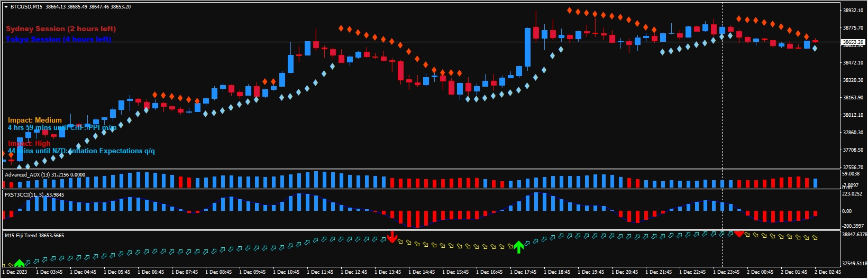Click the 37549.5118 Fiji Trend scale value
Screen dimensions: 868x279
(854, 264)
